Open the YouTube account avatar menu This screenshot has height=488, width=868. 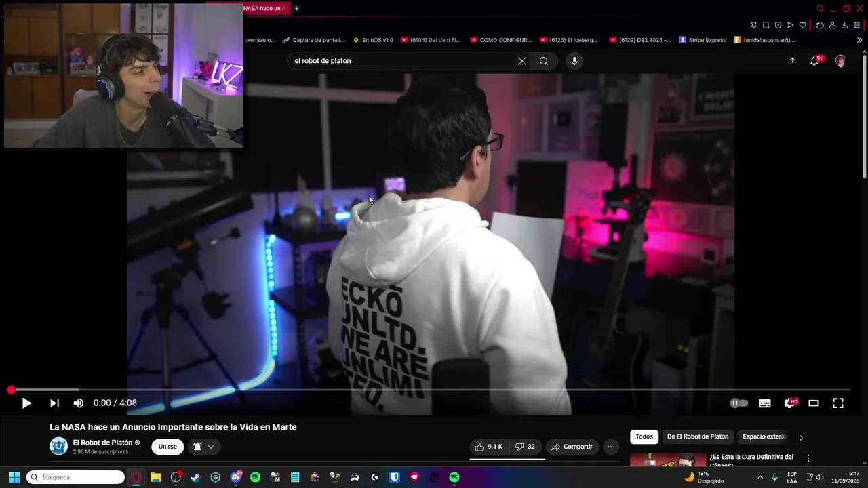[x=840, y=61]
